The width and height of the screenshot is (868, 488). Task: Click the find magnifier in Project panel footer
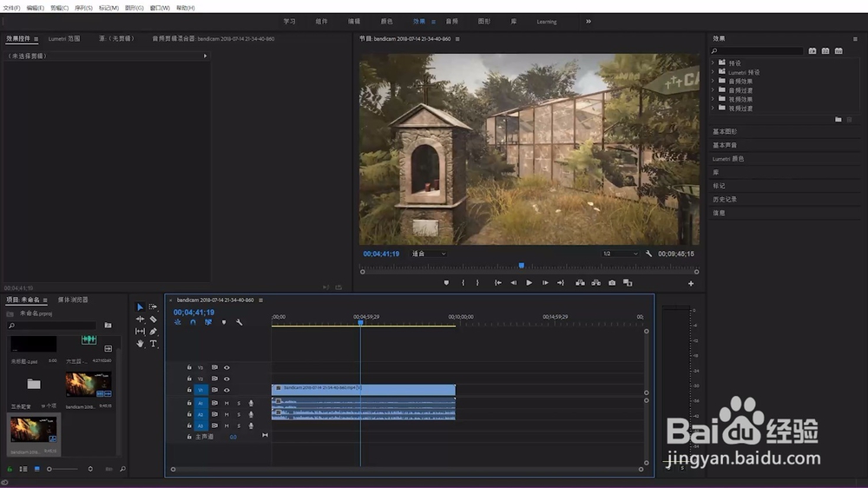(x=122, y=469)
